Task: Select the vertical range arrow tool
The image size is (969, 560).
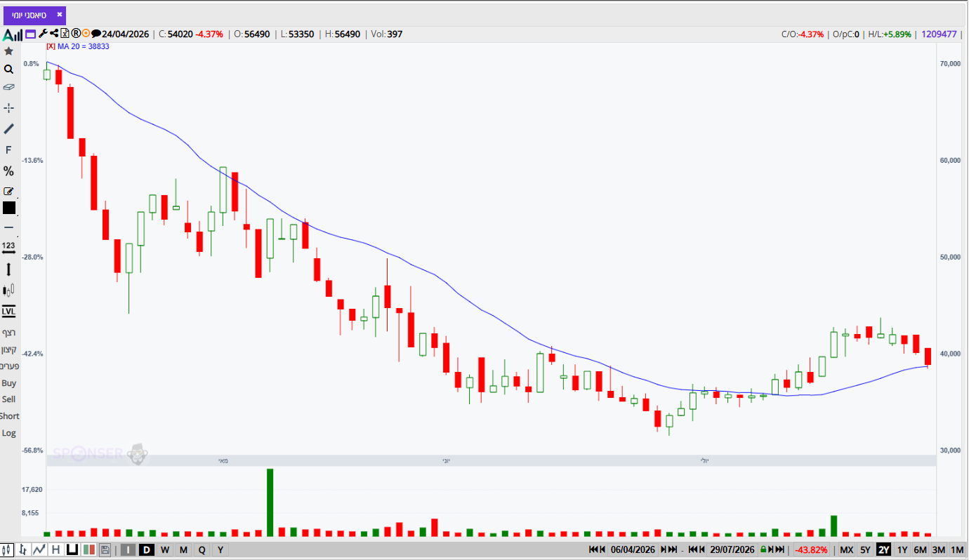Action: pyautogui.click(x=8, y=269)
